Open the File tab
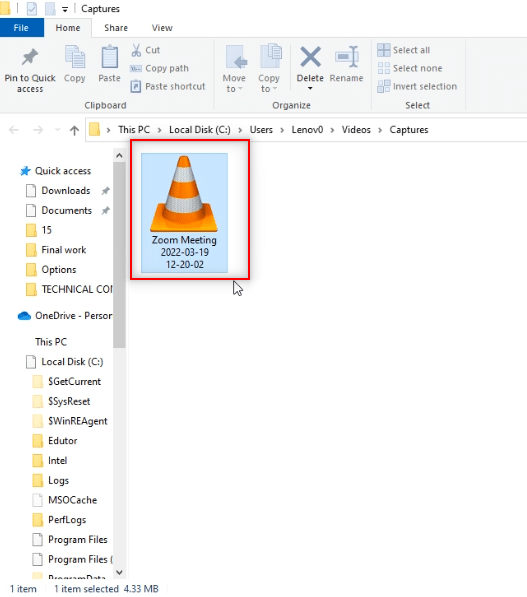527x597 pixels. [21, 28]
